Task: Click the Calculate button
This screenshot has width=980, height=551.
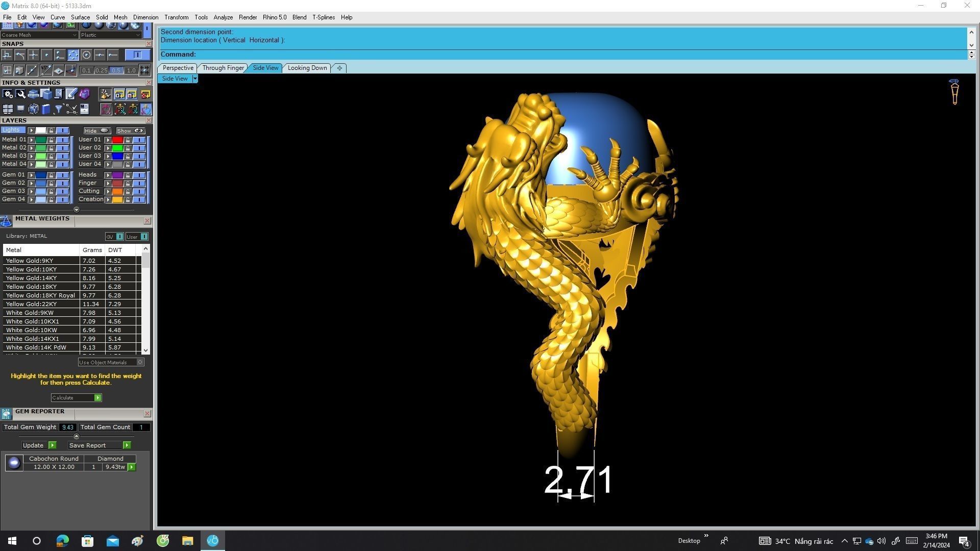Action: coord(76,398)
